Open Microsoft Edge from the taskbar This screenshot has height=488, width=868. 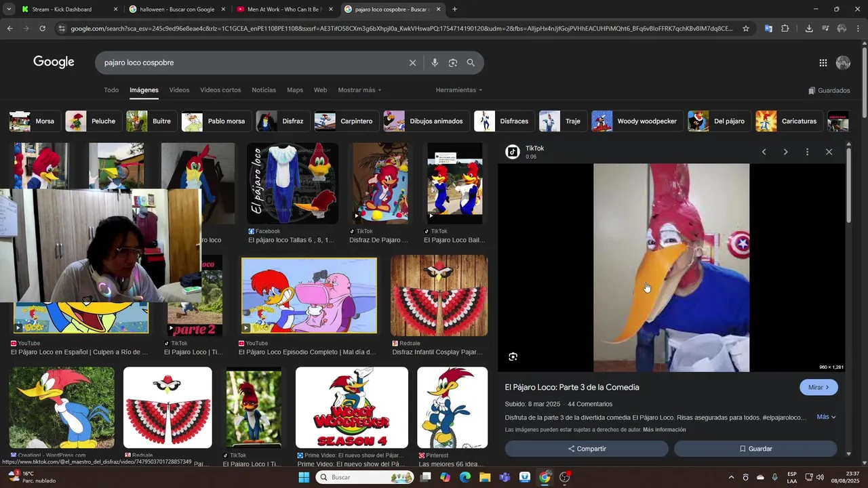pos(465,477)
